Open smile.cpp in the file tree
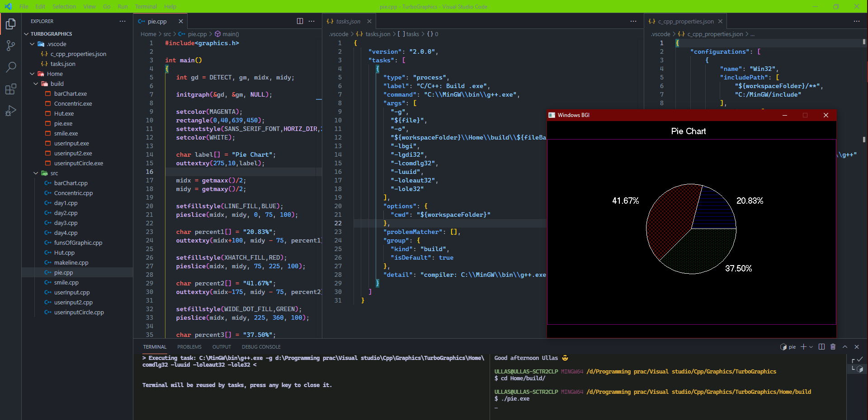Screen dimensions: 868x420 pos(66,282)
